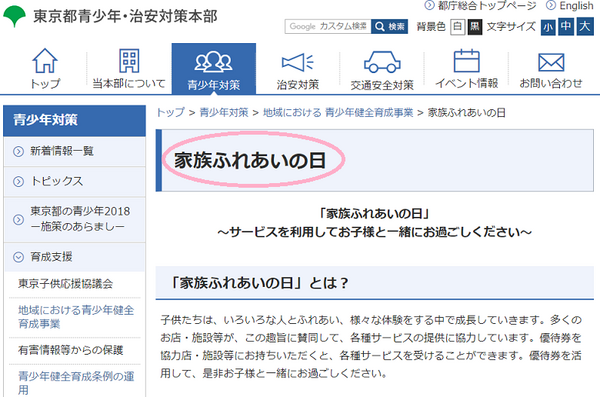This screenshot has height=397, width=600.
Task: Click breadcrumb 地域における青少年健全育成事業
Action: pos(338,113)
